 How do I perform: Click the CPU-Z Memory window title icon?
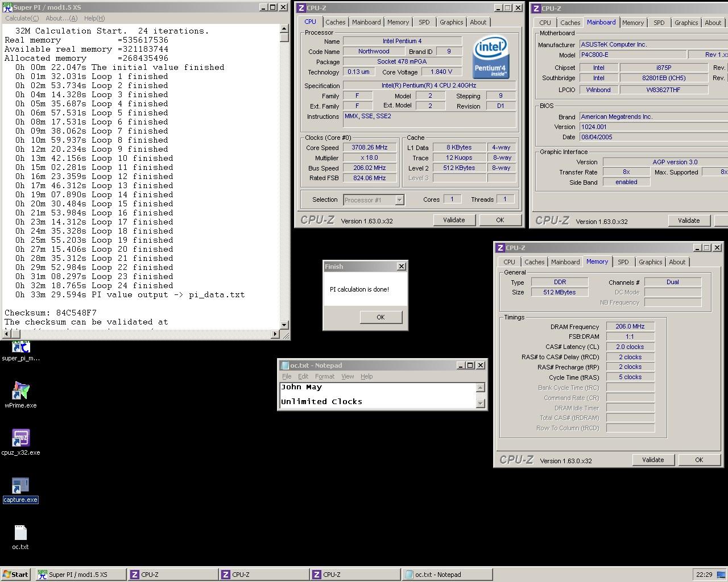pos(500,248)
